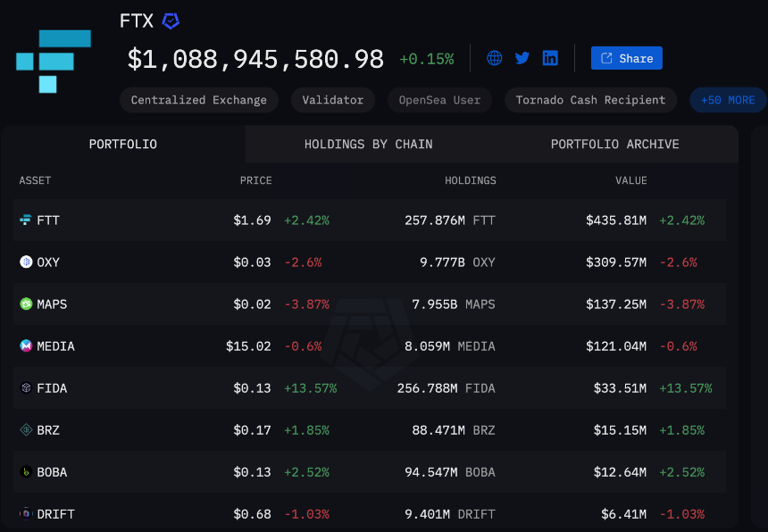The width and height of the screenshot is (768, 532).
Task: Click the DRIFT value $6.41M
Action: pyautogui.click(x=624, y=514)
